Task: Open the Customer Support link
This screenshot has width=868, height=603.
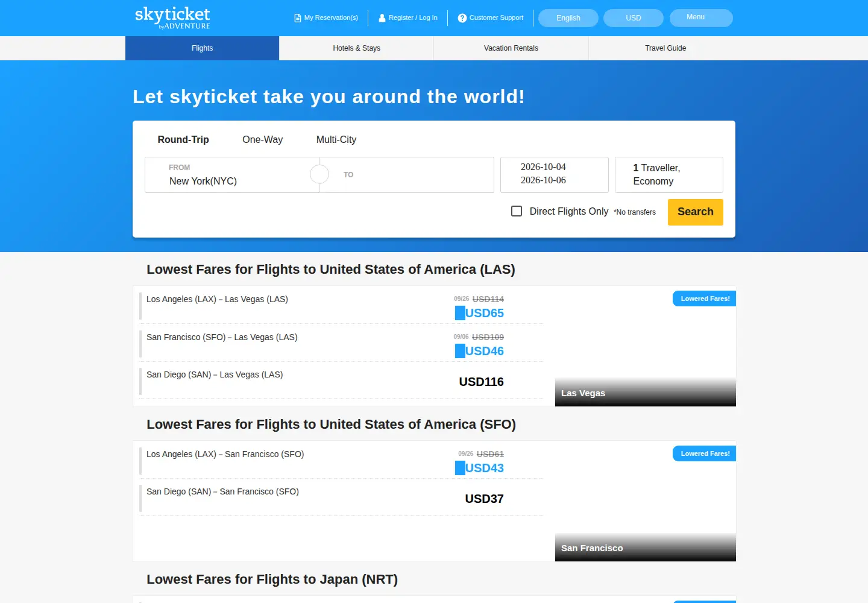Action: tap(491, 18)
